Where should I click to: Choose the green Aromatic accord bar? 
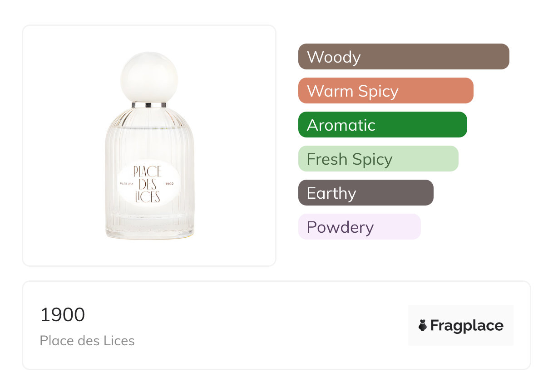coord(382,125)
